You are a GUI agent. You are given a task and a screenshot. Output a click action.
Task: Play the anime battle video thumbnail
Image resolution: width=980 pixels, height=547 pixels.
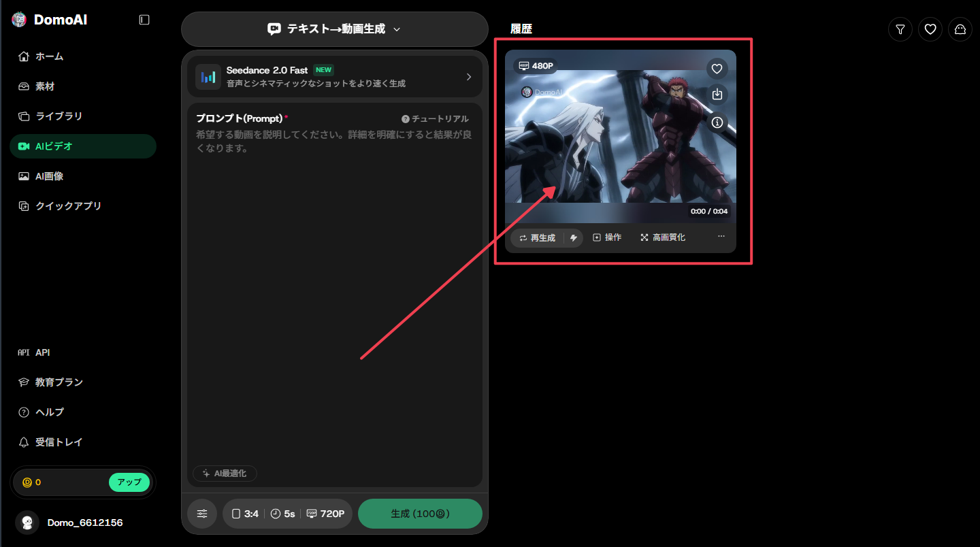(621, 136)
